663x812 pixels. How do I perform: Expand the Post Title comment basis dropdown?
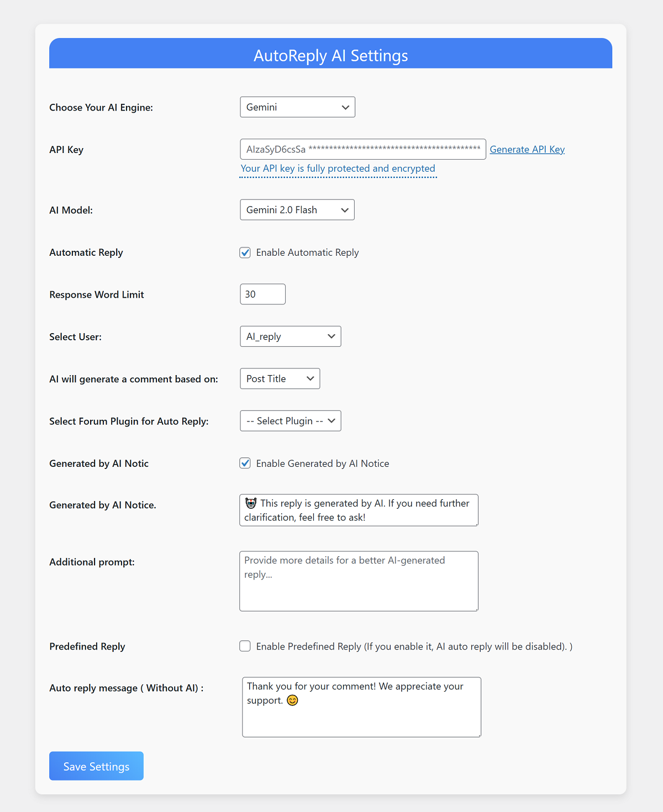(280, 379)
